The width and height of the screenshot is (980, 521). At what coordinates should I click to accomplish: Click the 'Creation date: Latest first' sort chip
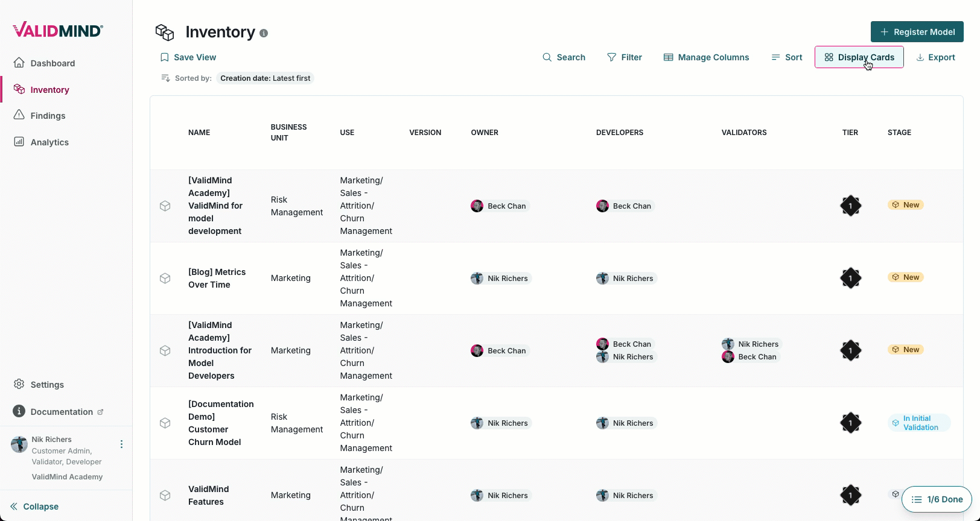(x=266, y=78)
